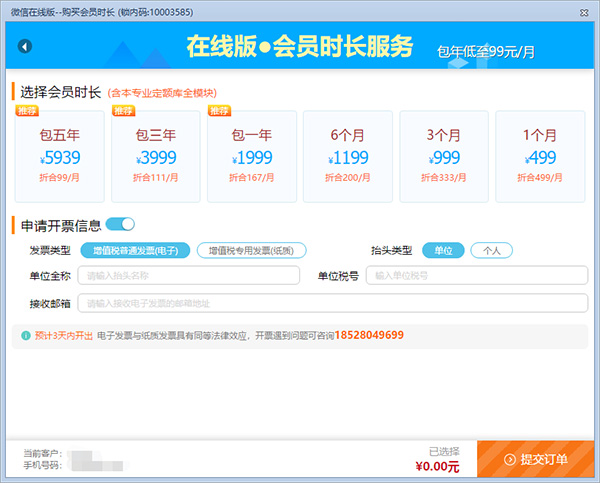600x483 pixels.
Task: Select the 包五年 5939 plan
Action: (57, 155)
